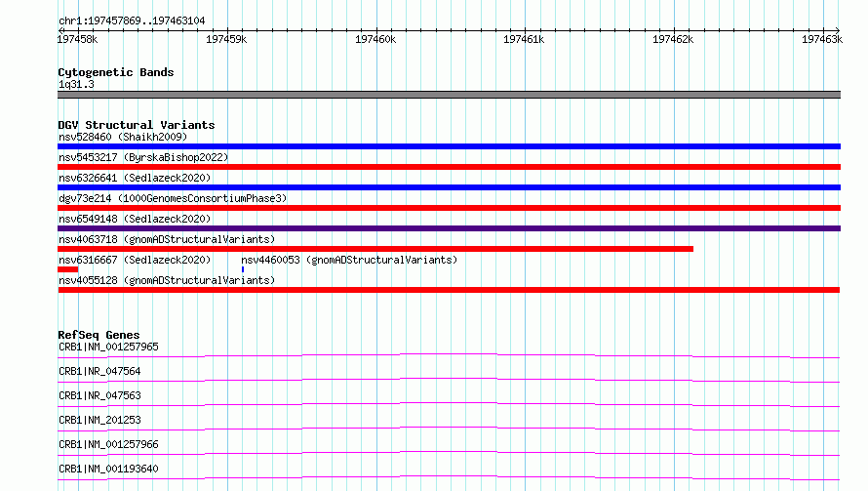Select the blue bar under nsv528460
Viewport: 868px width, 491px height.
click(449, 146)
